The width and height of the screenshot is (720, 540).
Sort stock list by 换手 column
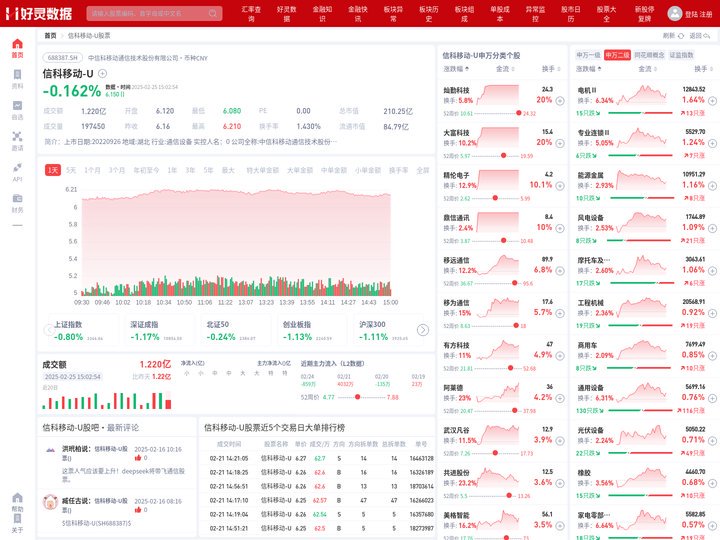click(x=551, y=69)
